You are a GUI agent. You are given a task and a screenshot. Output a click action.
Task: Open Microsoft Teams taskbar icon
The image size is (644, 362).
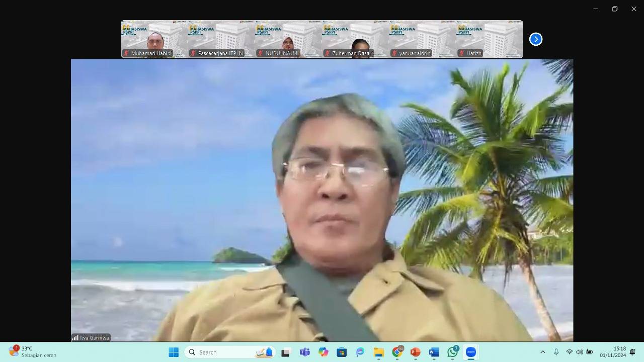[x=304, y=352]
